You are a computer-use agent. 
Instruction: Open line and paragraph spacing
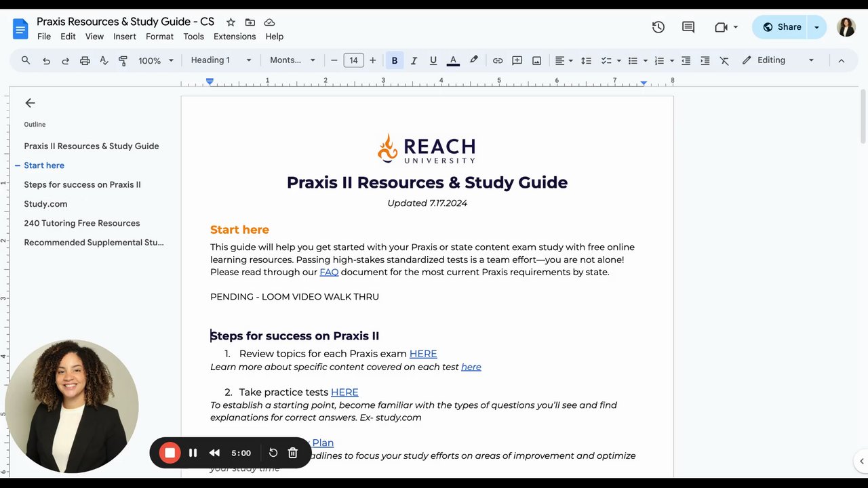tap(587, 60)
